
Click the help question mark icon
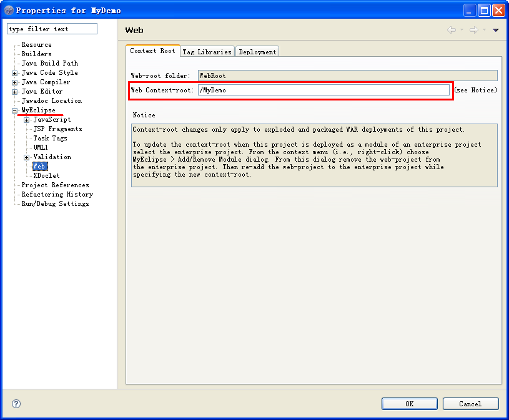16,404
